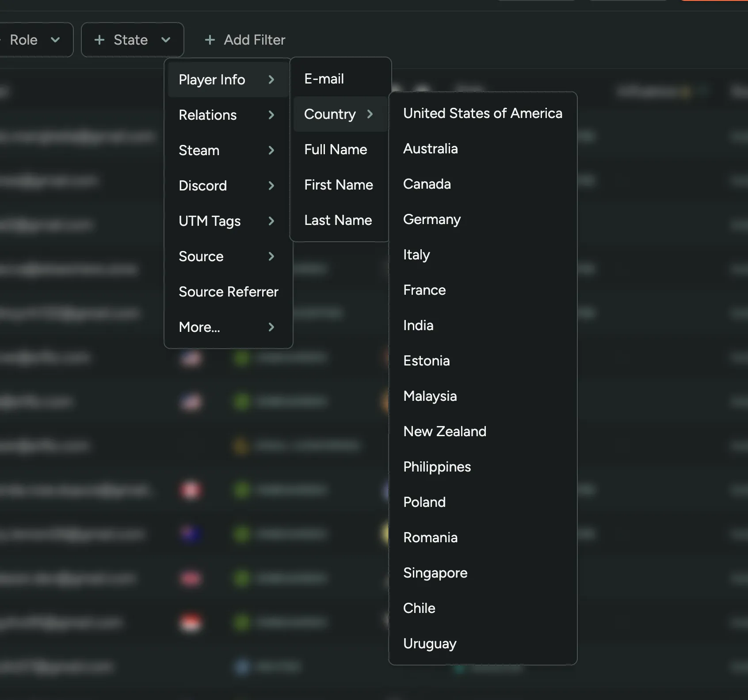The image size is (748, 700).
Task: Click the Add Filter button
Action: coord(244,40)
